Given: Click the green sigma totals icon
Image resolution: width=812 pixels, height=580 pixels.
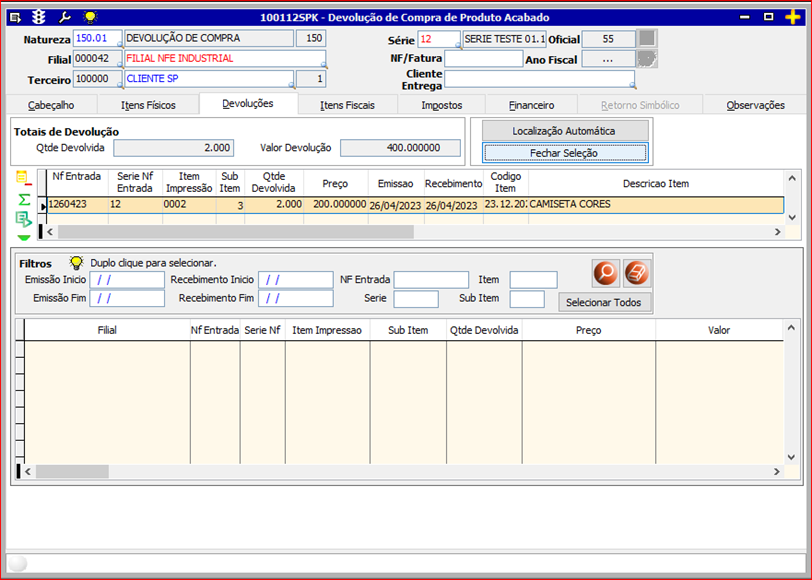Looking at the screenshot, I should pyautogui.click(x=24, y=200).
